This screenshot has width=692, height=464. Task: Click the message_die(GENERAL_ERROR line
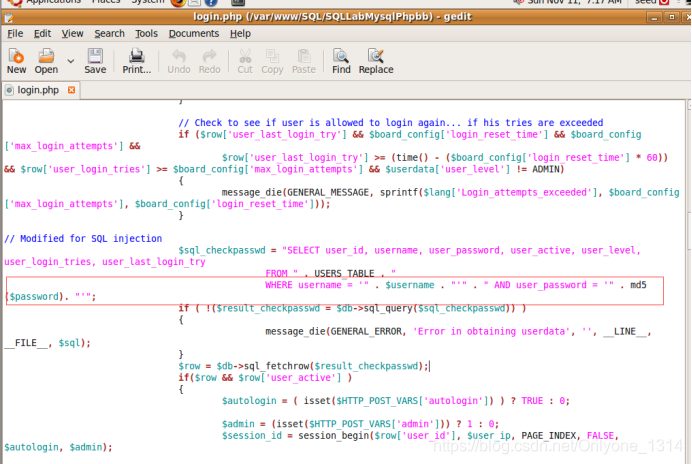(458, 332)
